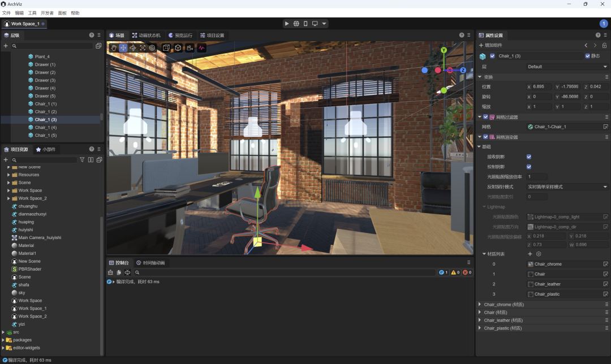The image size is (611, 364).
Task: Expand the Chair_leather (材质) section
Action: pos(480,320)
